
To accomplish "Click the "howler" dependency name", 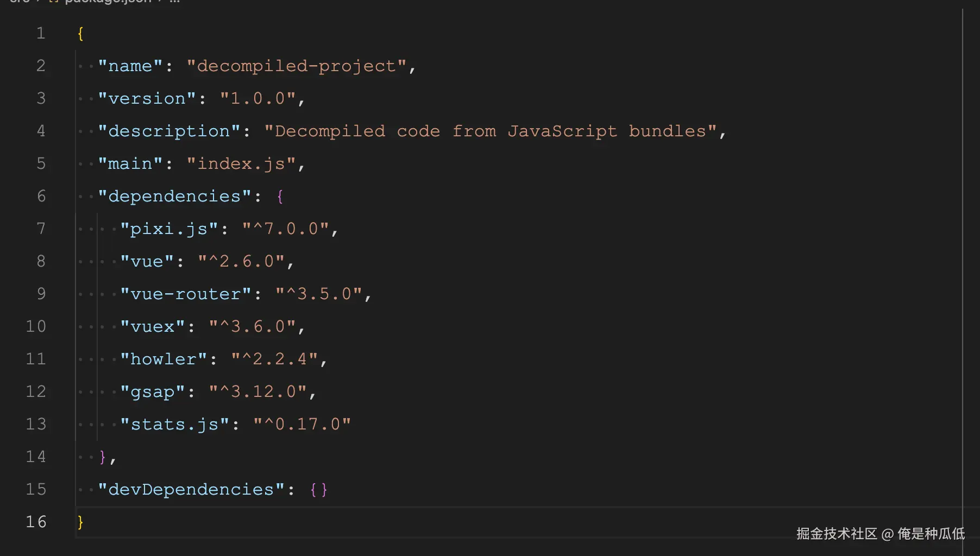I will [164, 359].
